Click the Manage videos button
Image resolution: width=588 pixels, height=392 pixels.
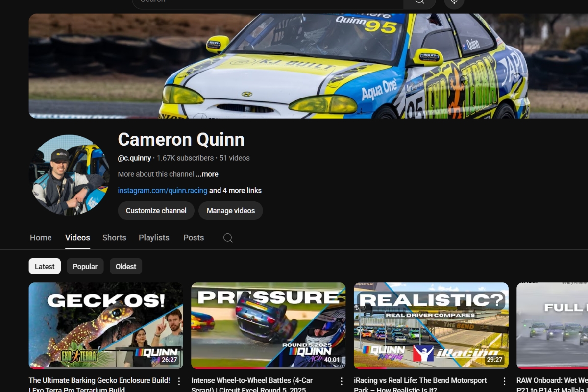click(x=231, y=211)
